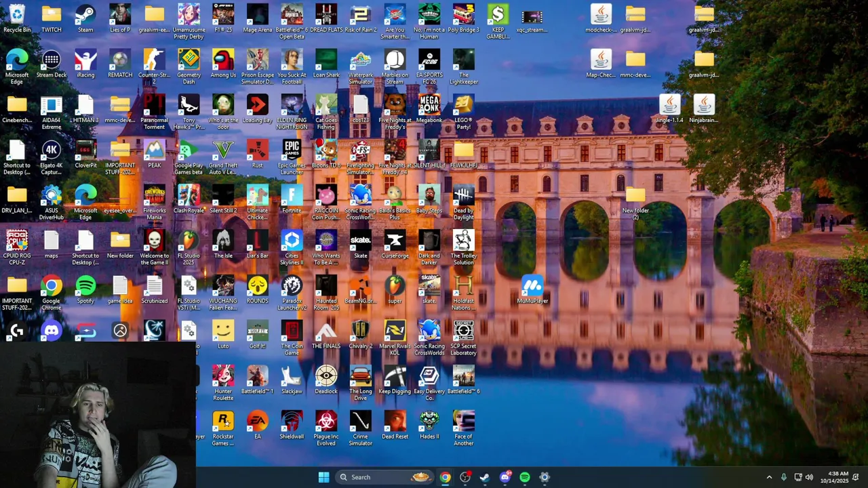Select the Ninjabrain Java file
This screenshot has height=488, width=868.
[704, 108]
